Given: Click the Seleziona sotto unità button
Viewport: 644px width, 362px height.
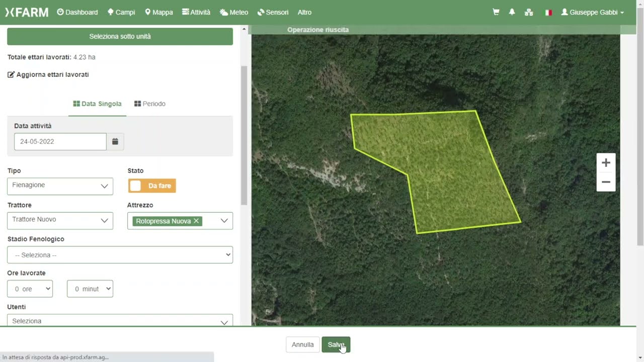Looking at the screenshot, I should [120, 36].
